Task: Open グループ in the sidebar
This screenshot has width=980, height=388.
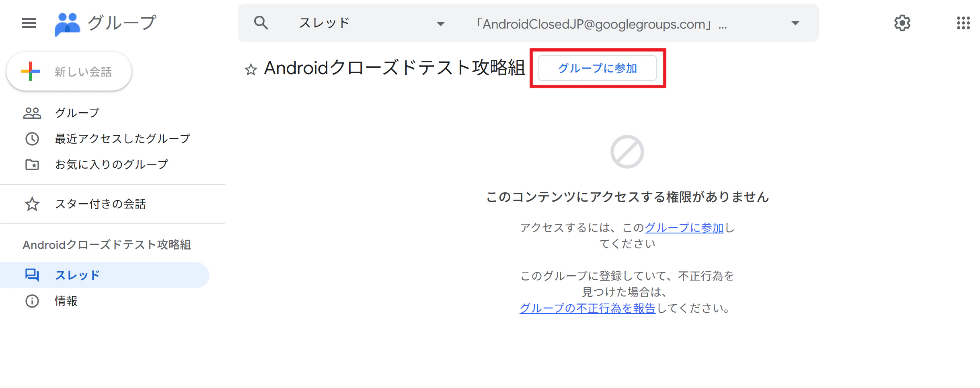Action: tap(105, 113)
